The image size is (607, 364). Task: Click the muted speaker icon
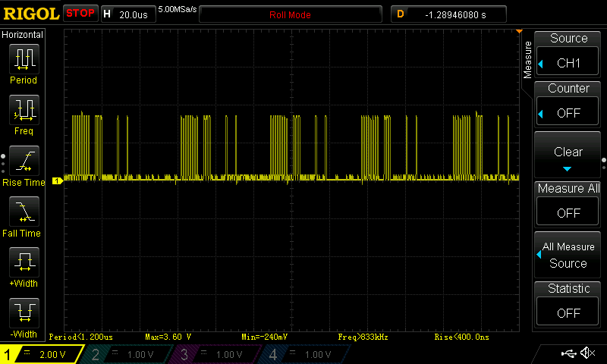pos(587,353)
